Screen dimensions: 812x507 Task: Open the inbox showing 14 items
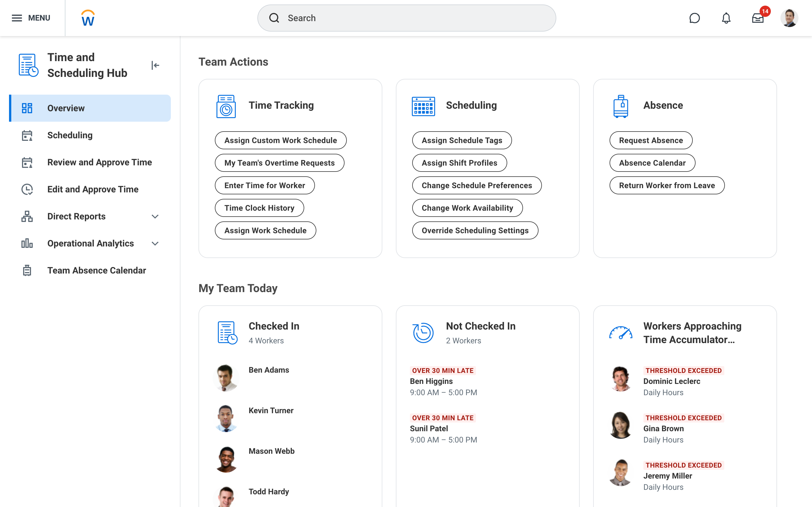click(x=758, y=18)
